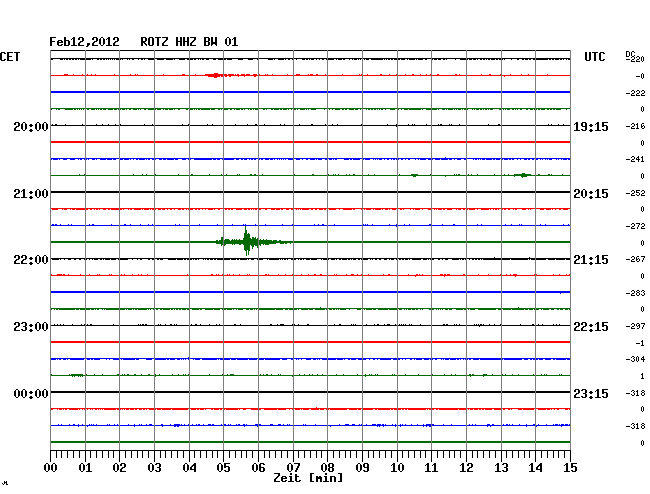The image size is (650, 494).
Task: Select minute 03 on the time axis
Action: (155, 467)
